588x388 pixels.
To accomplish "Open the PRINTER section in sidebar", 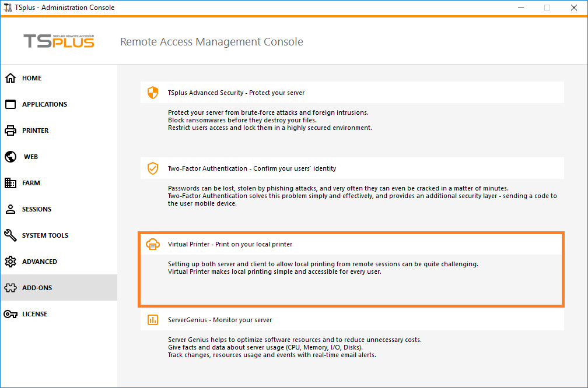I will (35, 130).
